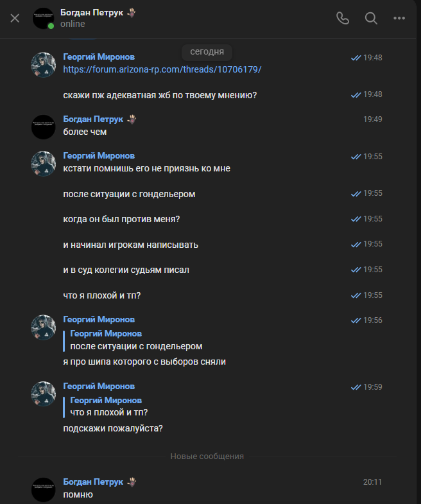Click Георгий Миронов's name on the 19:55 message
Screen dimensions: 421x504
pos(99,156)
